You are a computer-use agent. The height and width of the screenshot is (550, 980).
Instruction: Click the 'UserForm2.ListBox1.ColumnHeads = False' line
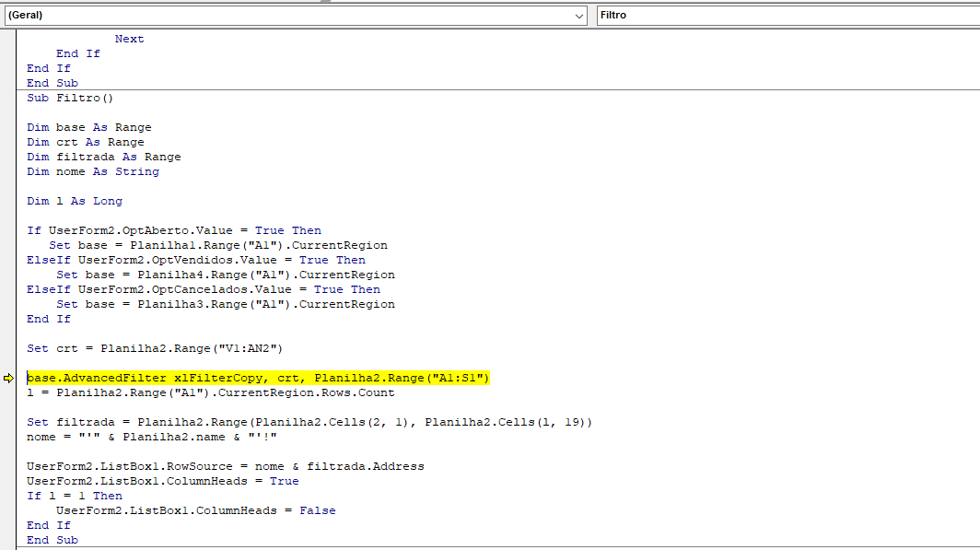(195, 510)
